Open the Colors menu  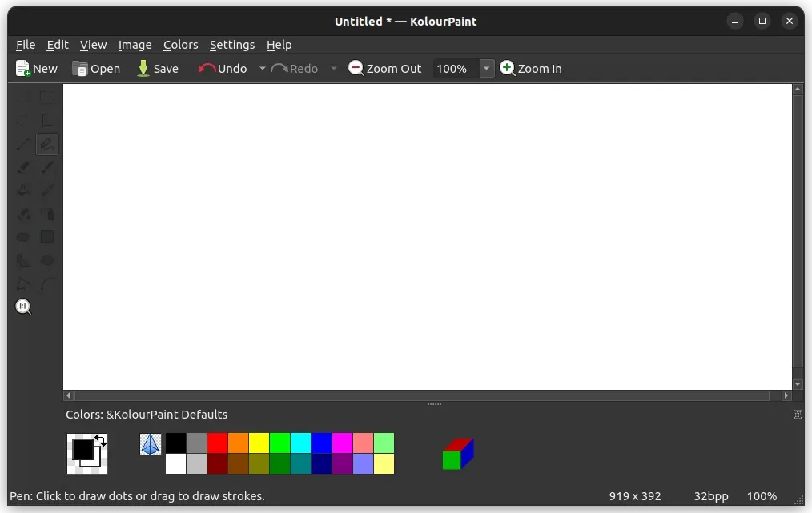(x=181, y=45)
